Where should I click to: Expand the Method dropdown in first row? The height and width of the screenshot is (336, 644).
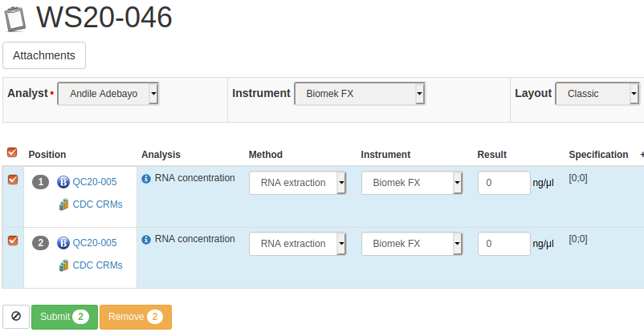tap(298, 183)
